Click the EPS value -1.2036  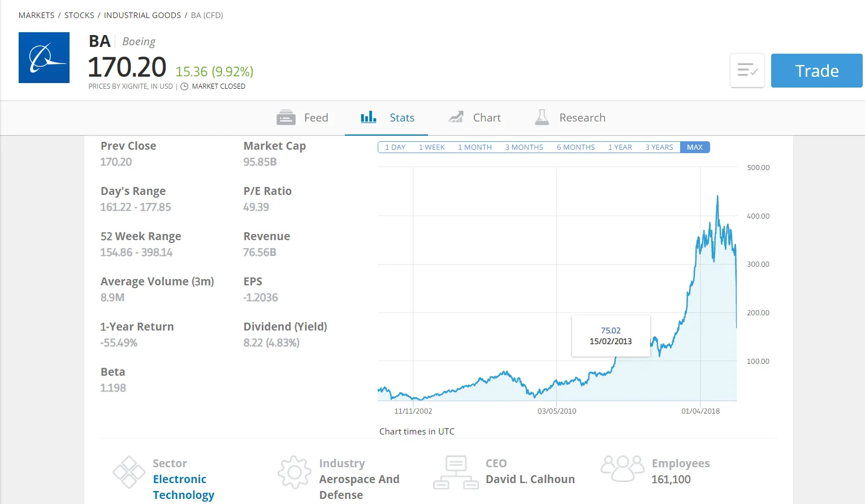pos(261,298)
